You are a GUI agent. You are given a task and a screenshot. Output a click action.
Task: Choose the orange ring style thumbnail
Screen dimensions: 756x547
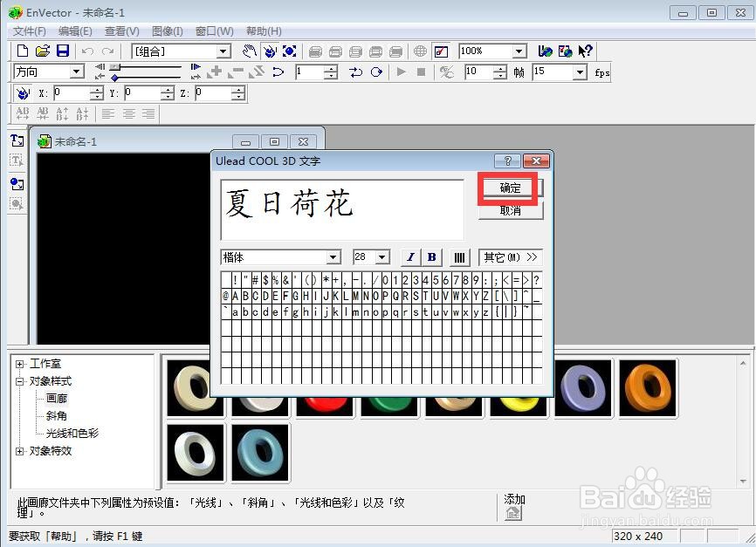[648, 388]
